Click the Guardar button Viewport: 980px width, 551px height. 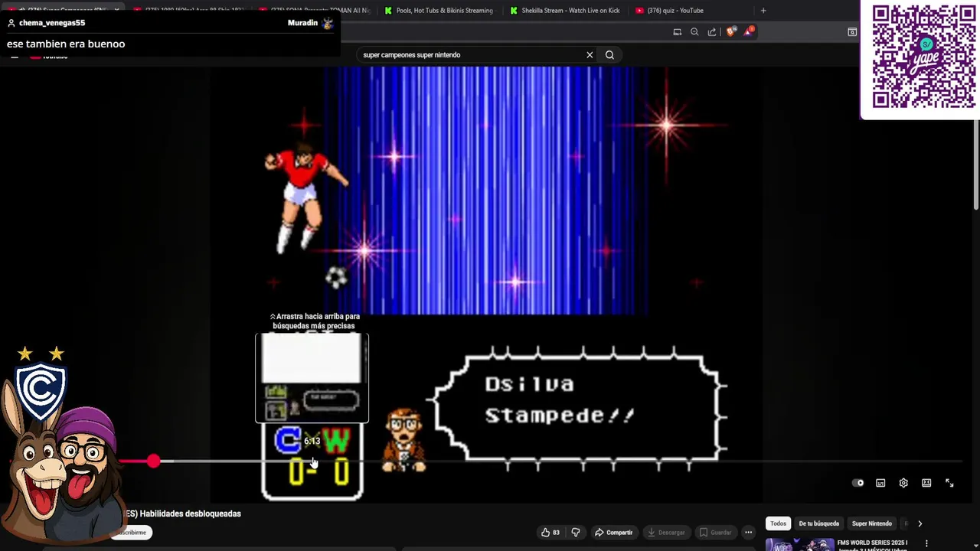(715, 533)
